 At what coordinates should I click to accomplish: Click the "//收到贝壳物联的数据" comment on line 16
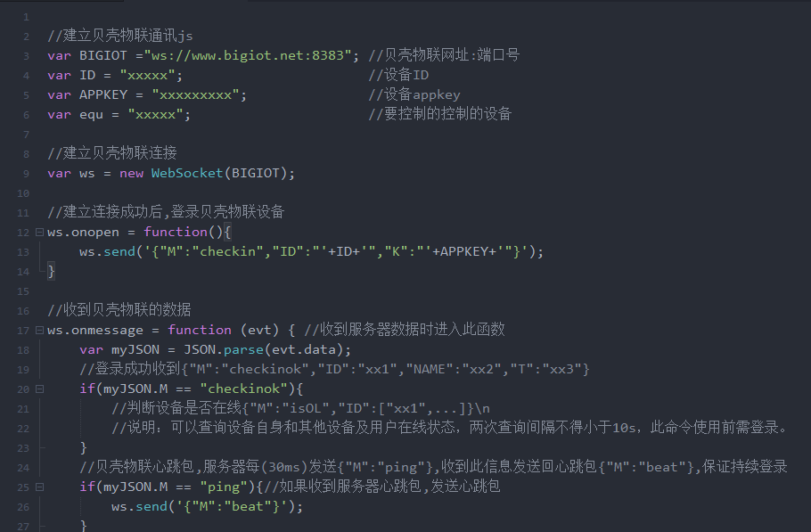click(119, 310)
